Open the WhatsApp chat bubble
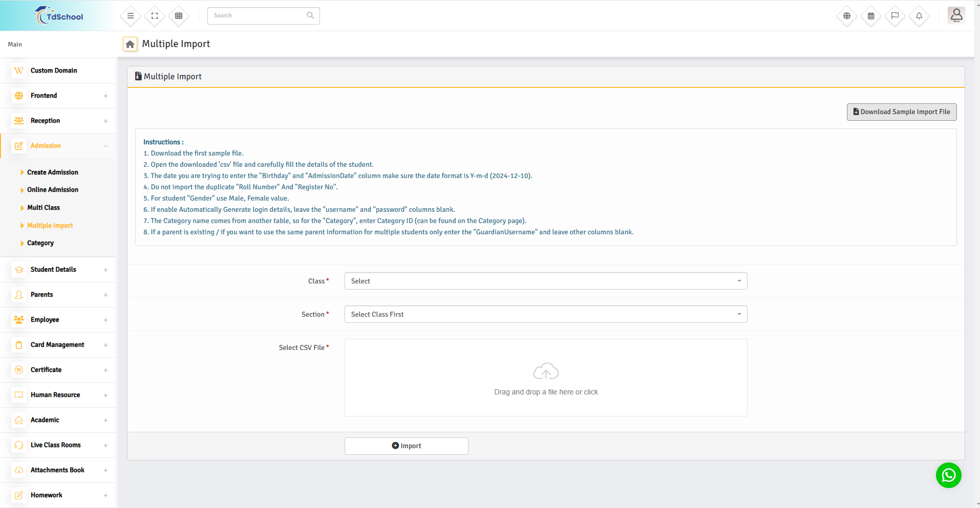 948,475
